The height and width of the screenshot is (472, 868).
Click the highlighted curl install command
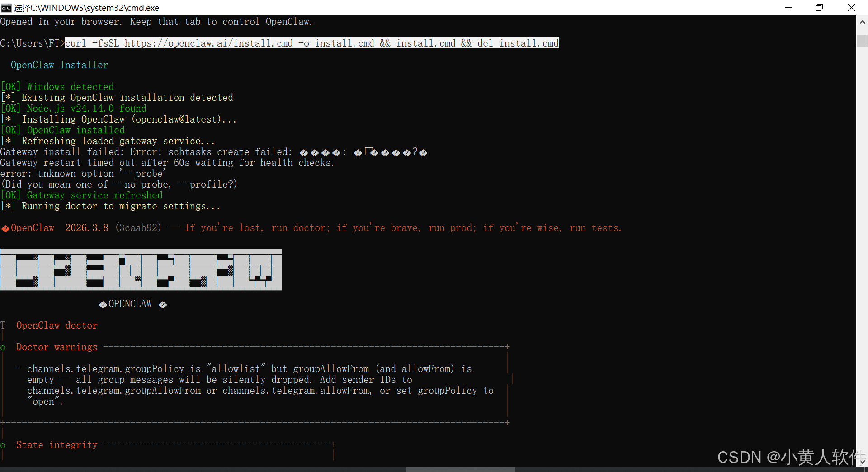[x=312, y=43]
